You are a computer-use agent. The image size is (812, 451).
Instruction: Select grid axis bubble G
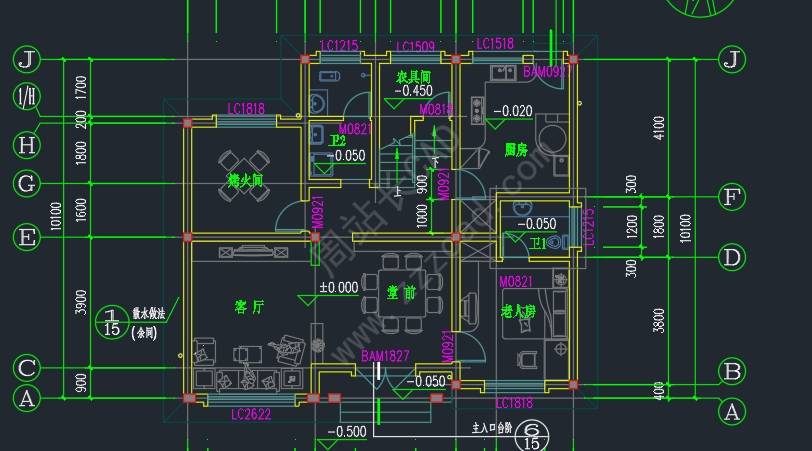(27, 183)
